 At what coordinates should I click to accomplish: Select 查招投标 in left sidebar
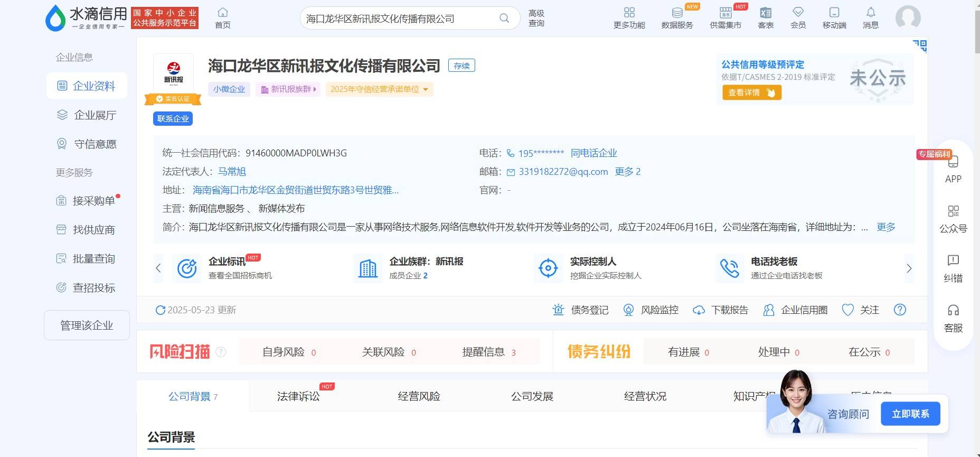pyautogui.click(x=87, y=288)
